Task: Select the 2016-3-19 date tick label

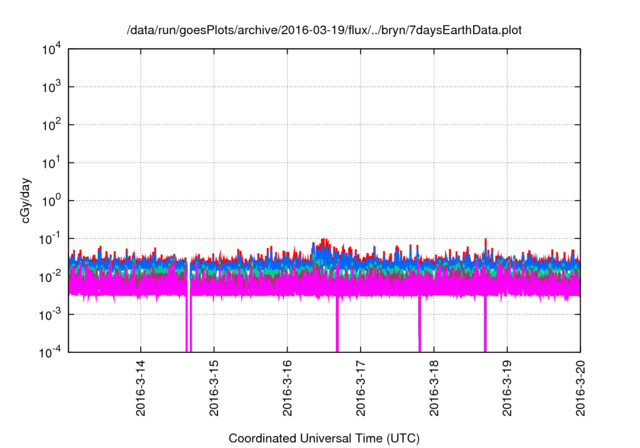Action: click(x=507, y=388)
